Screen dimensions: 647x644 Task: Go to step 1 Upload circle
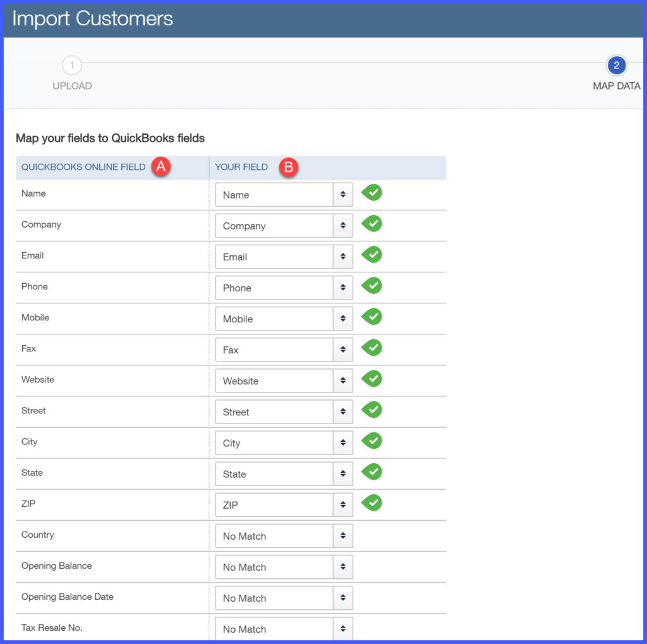72,65
